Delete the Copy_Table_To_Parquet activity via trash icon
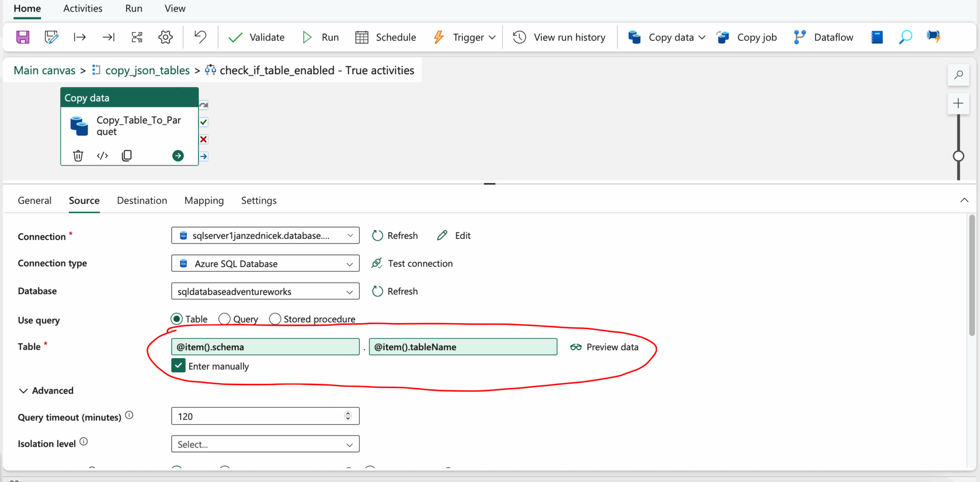The width and height of the screenshot is (980, 482). (78, 156)
